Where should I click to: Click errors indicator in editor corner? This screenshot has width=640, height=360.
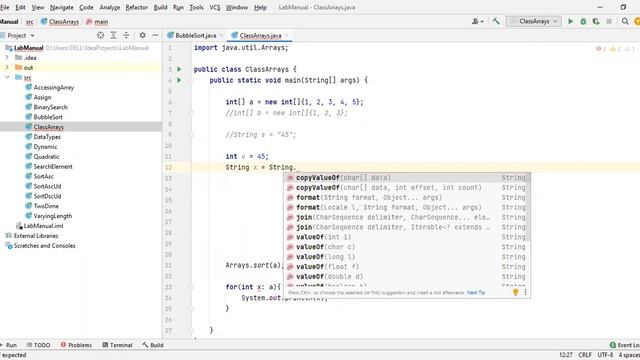point(601,49)
